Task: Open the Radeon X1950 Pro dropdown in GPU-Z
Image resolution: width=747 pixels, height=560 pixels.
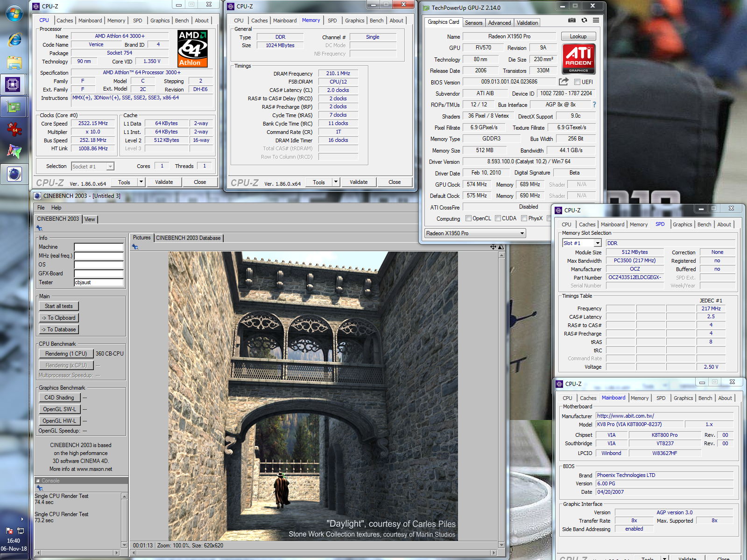Action: (475, 233)
